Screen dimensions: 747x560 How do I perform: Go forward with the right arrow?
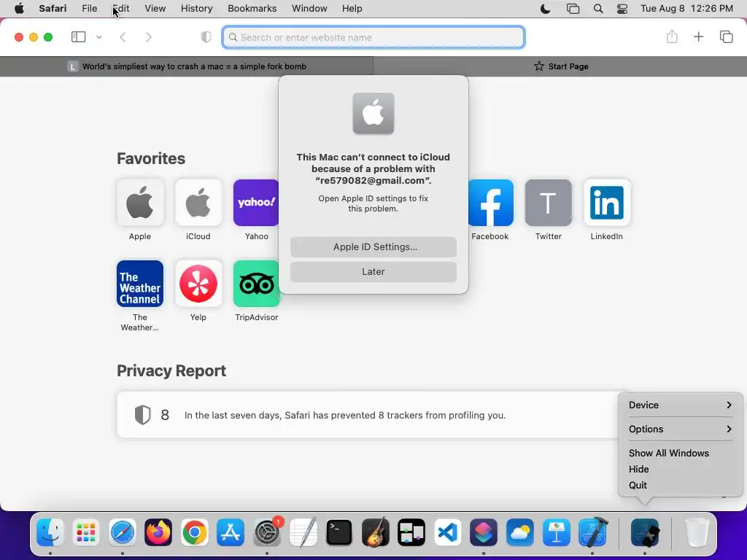pyautogui.click(x=148, y=37)
